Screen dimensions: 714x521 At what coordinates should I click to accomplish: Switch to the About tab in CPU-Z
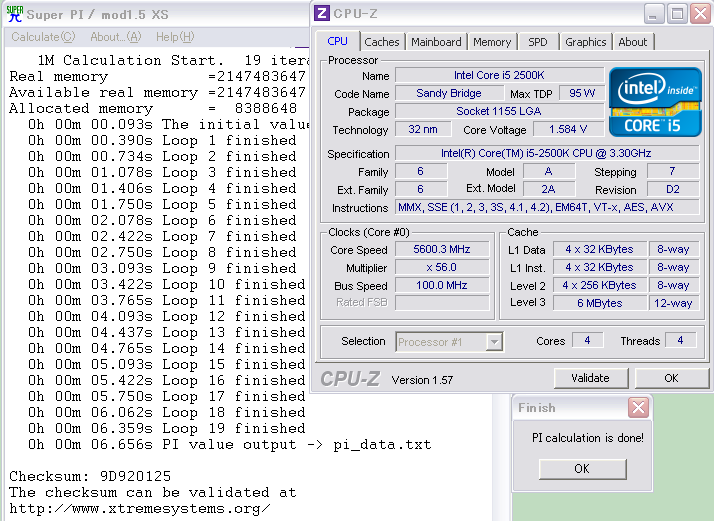tap(633, 42)
